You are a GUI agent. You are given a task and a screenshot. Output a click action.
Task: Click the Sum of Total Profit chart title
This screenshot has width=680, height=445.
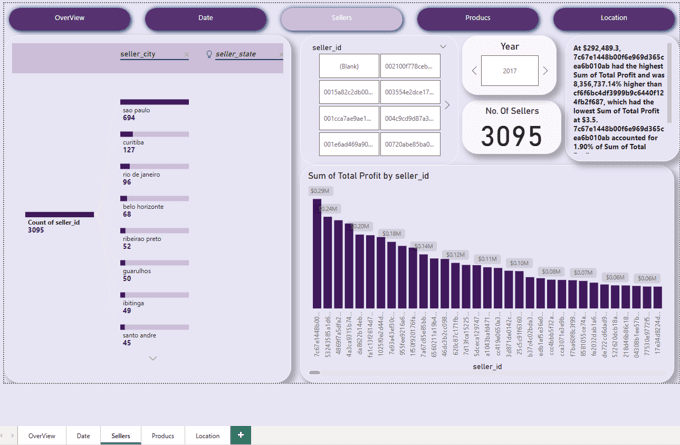[368, 176]
